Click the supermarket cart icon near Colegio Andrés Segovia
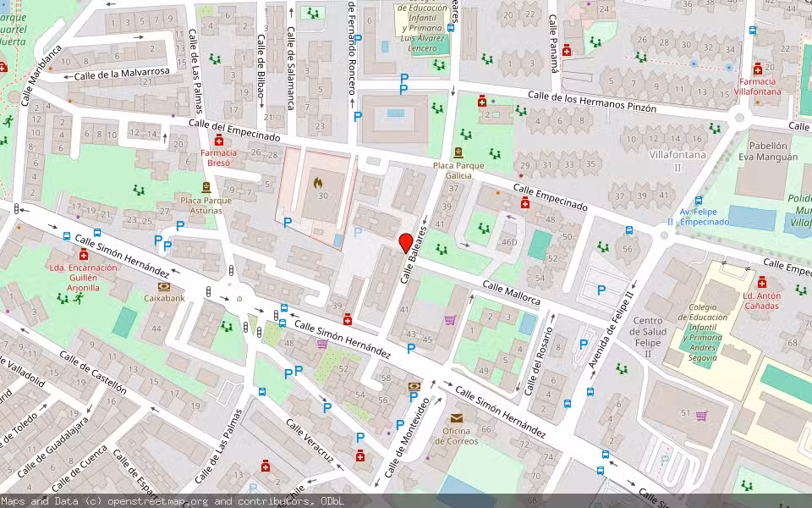 (x=700, y=416)
